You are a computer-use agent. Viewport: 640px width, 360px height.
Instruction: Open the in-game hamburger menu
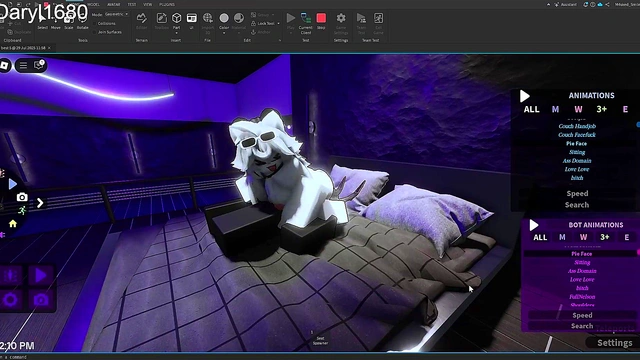[x=23, y=65]
